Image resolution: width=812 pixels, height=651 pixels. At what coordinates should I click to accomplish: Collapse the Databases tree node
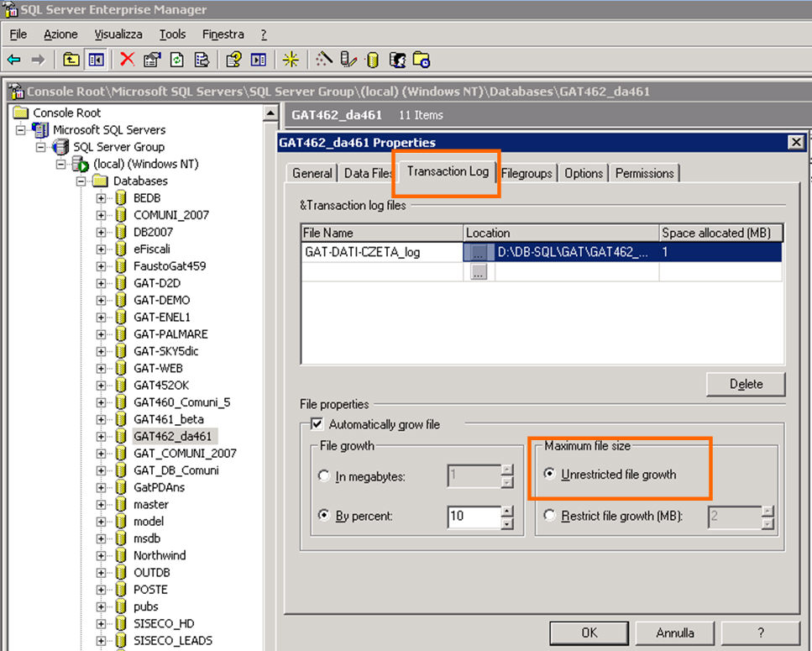pyautogui.click(x=81, y=181)
